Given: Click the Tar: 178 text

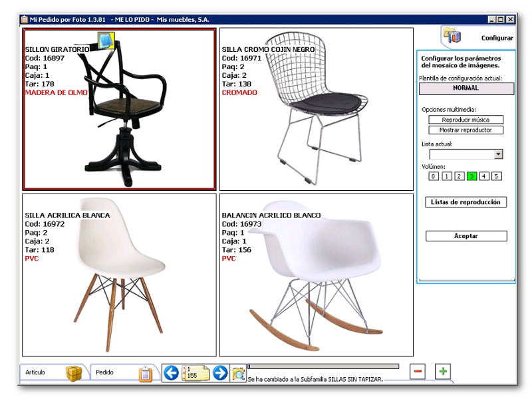Looking at the screenshot, I should 39,84.
